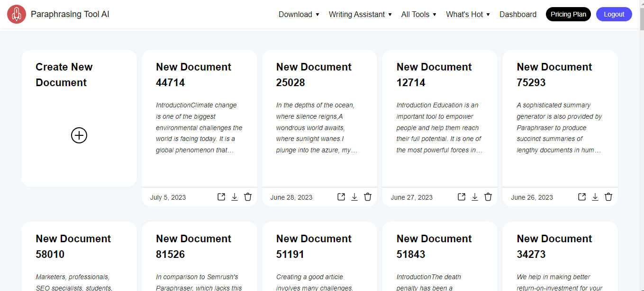This screenshot has width=644, height=291.
Task: Open the New Document 25028 title
Action: coord(314,75)
